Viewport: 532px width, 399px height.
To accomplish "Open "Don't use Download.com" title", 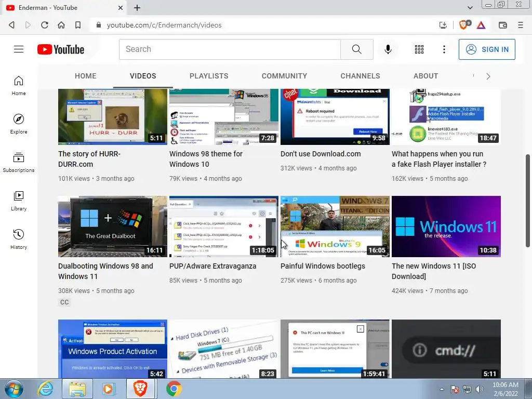I will pyautogui.click(x=321, y=154).
